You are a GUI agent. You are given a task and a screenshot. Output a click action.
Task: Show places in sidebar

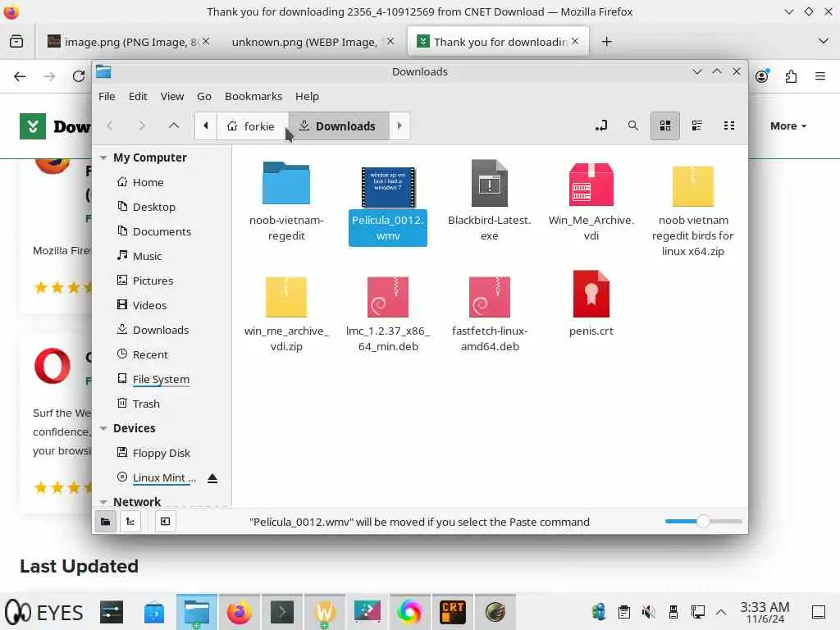106,521
